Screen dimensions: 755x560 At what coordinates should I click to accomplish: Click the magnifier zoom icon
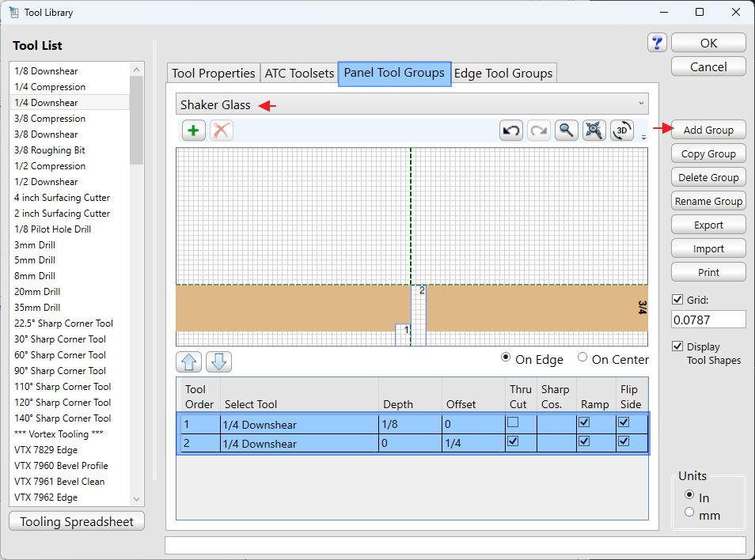coord(566,131)
